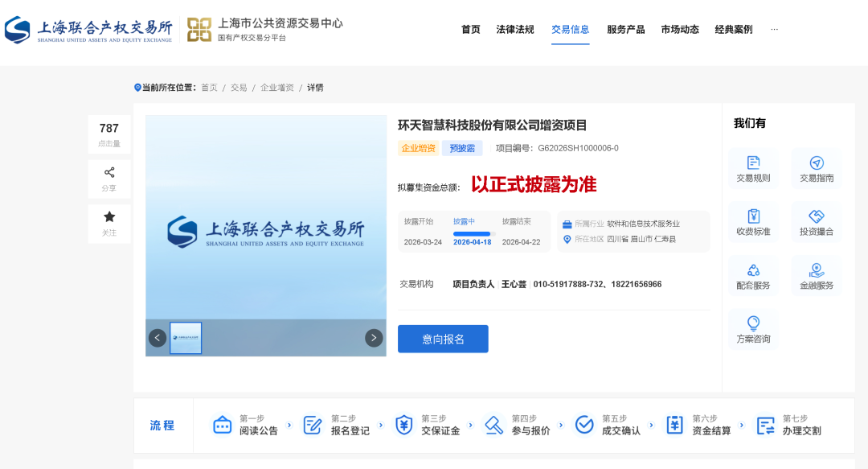The height and width of the screenshot is (469, 868).
Task: Click the 上海联合产权交易所 logo in the header
Action: [88, 30]
